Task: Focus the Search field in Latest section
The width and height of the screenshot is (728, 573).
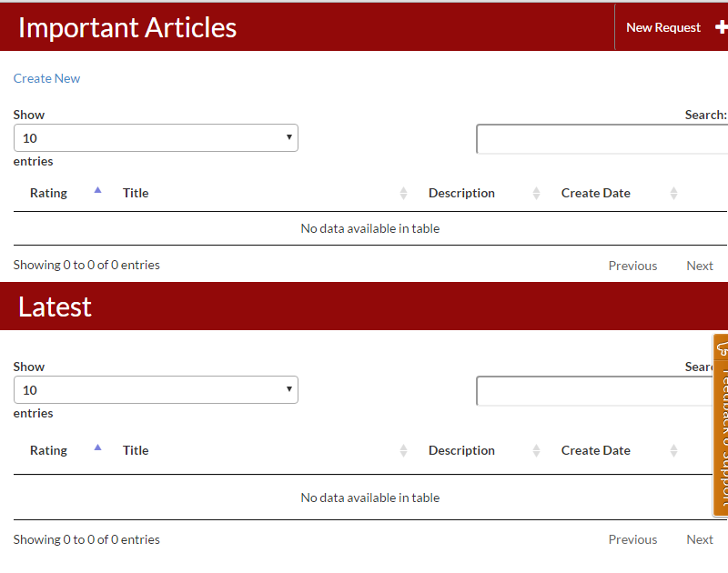Action: 593,391
